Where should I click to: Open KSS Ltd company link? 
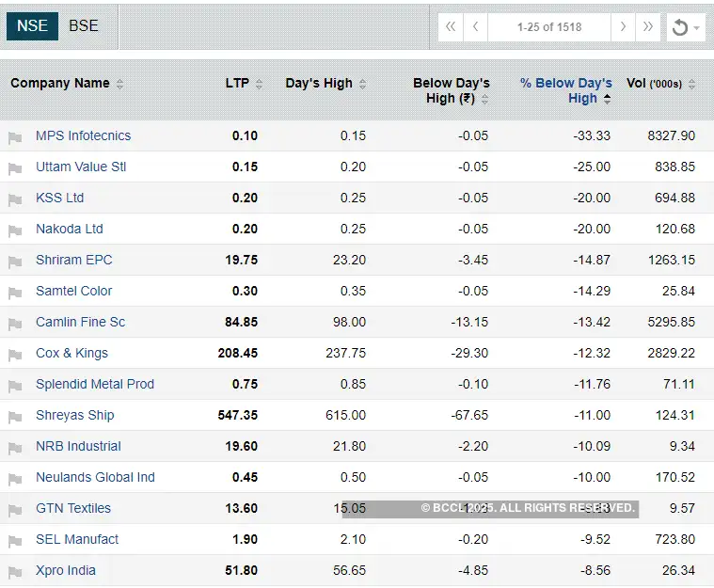tap(59, 198)
